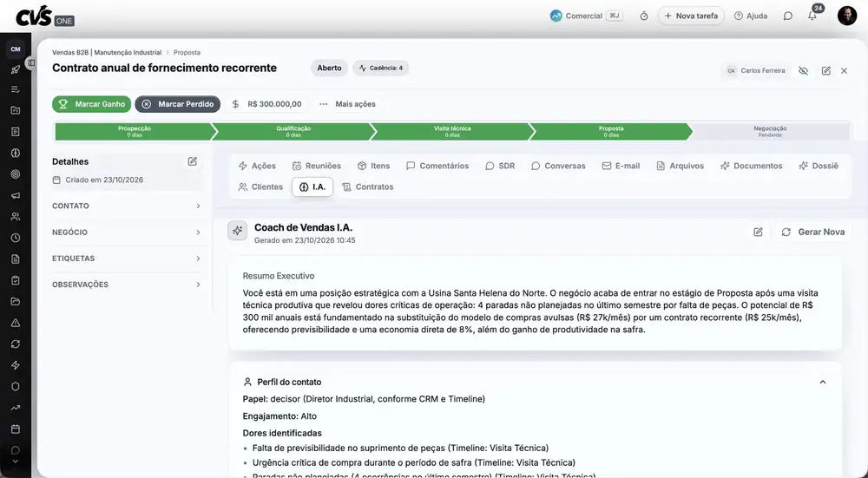The image size is (868, 478).
Task: Open the Comentários tab
Action: tap(437, 166)
